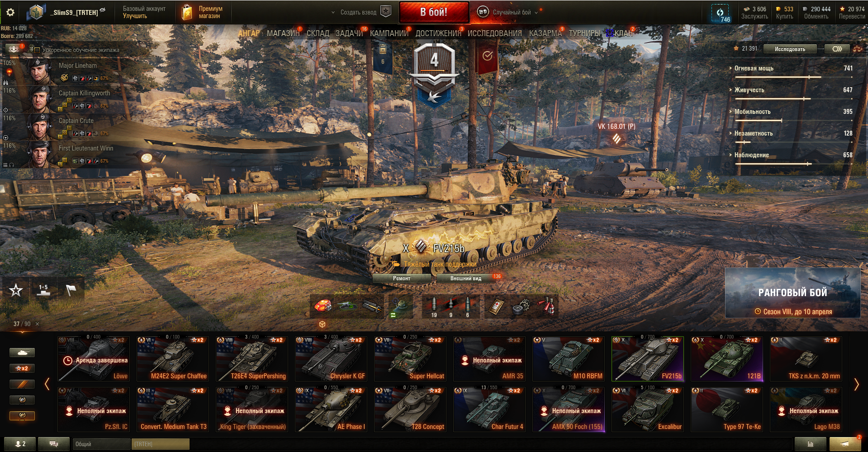Open the chat messages icon
This screenshot has width=868, height=452.
[x=54, y=444]
